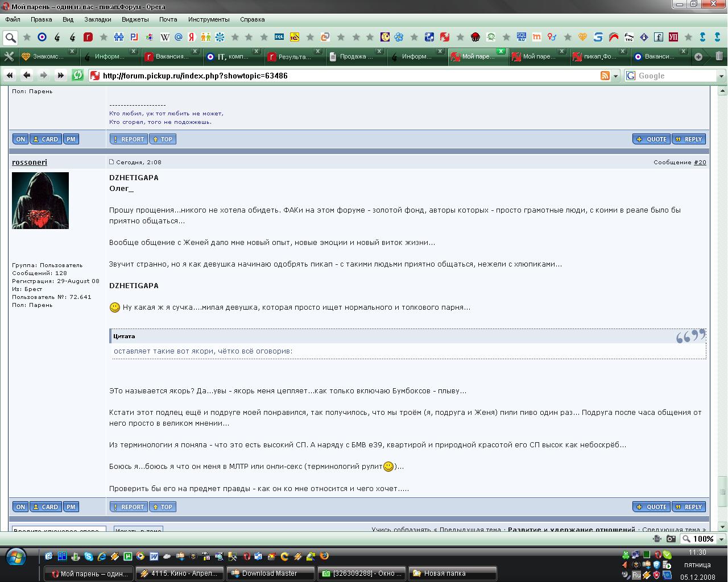Open the zoom level 100% dropdown
The width and height of the screenshot is (728, 582).
tap(721, 539)
